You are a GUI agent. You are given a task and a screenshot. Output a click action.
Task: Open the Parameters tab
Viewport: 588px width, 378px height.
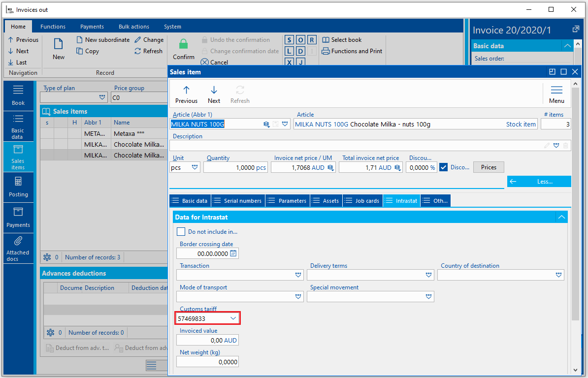tap(288, 201)
